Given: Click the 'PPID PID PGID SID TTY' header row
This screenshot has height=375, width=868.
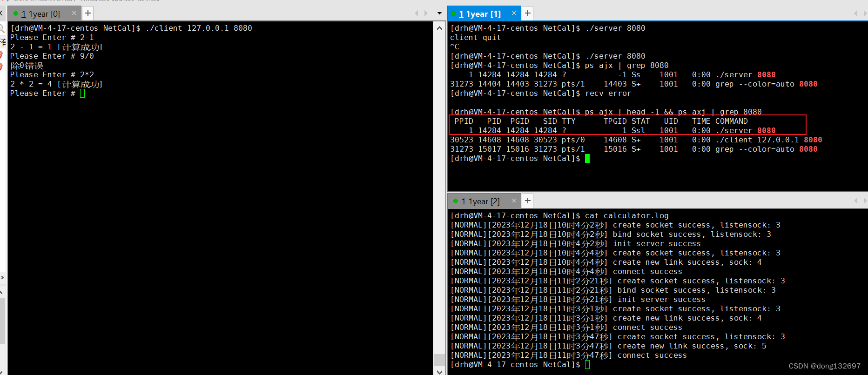Looking at the screenshot, I should 601,121.
